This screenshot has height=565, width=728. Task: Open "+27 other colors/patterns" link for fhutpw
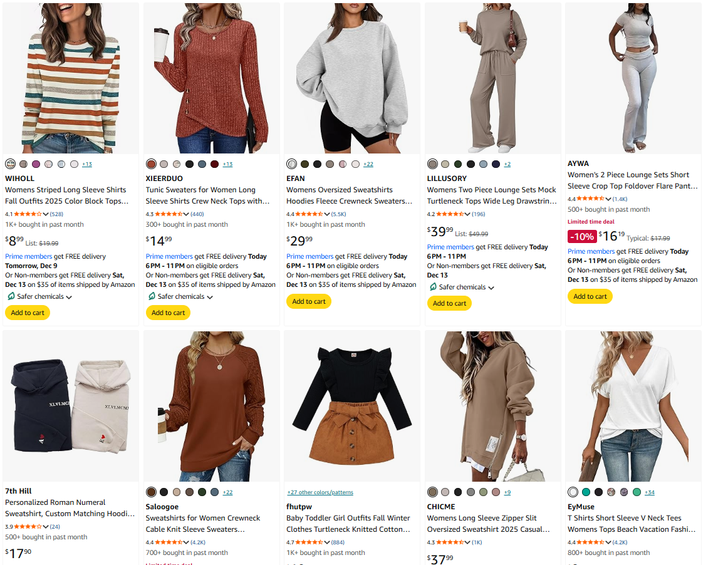[320, 492]
